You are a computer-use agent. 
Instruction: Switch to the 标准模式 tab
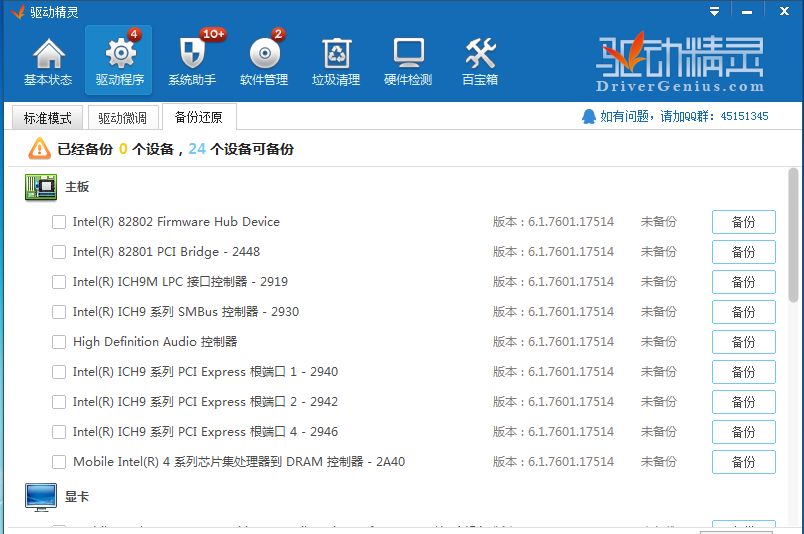click(48, 118)
